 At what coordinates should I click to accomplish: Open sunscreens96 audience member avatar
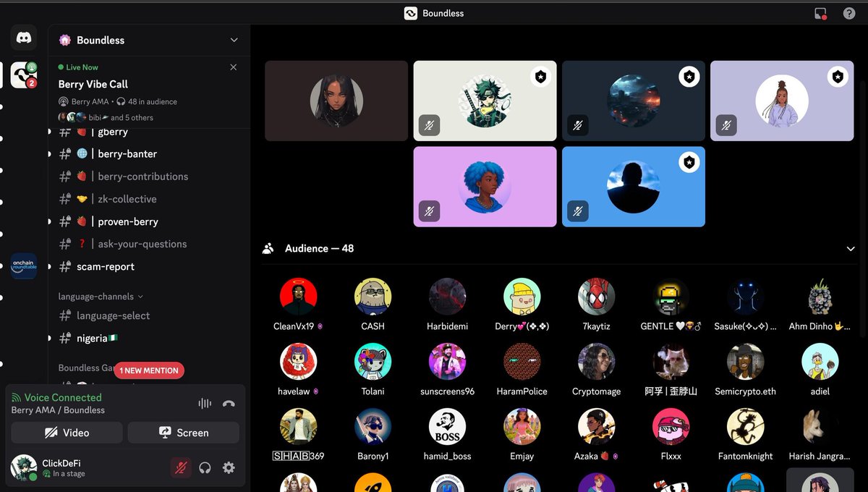[x=447, y=361]
